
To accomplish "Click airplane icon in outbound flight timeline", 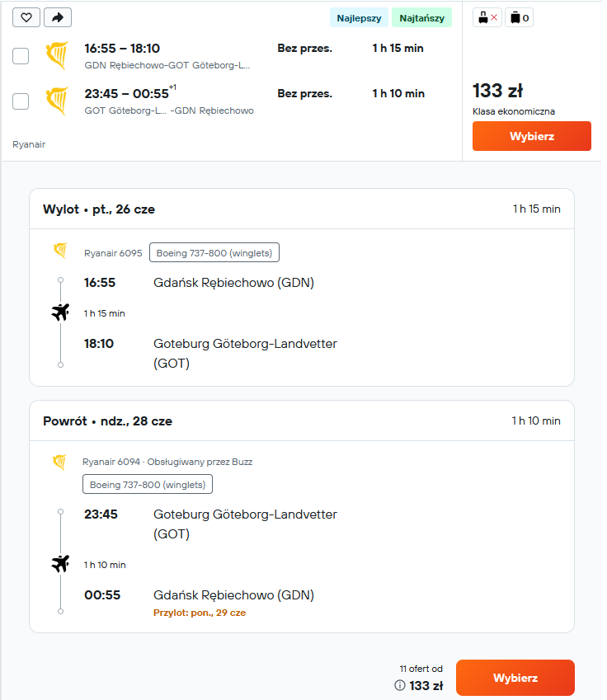I will tap(60, 312).
